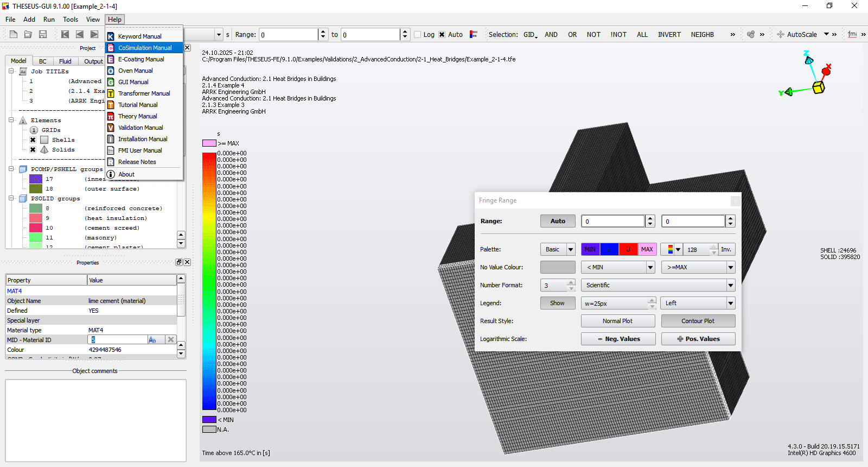
Task: Click the MID Material ID input field
Action: 118,340
